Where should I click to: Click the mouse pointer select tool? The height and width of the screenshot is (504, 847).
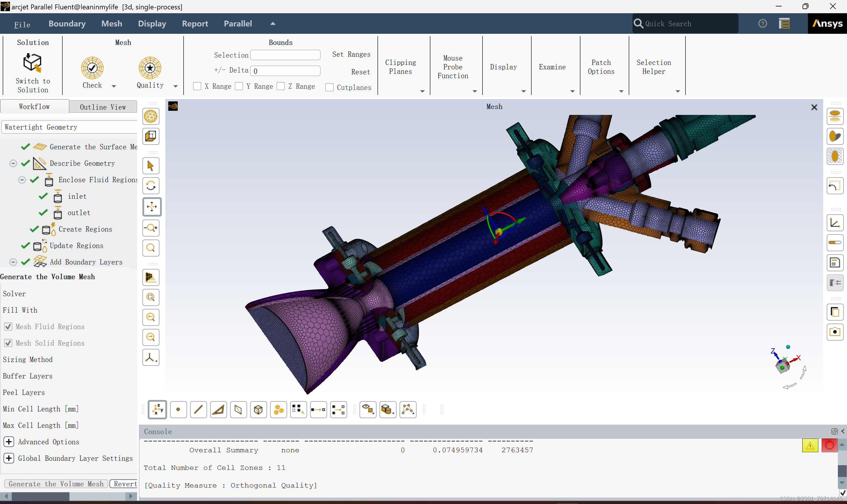click(151, 166)
